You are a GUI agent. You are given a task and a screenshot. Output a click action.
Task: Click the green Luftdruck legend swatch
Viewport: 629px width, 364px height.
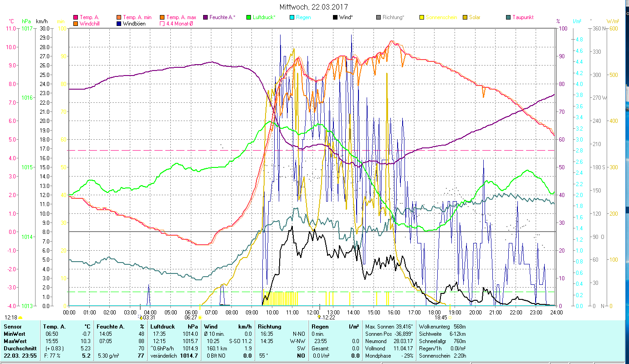tap(249, 17)
